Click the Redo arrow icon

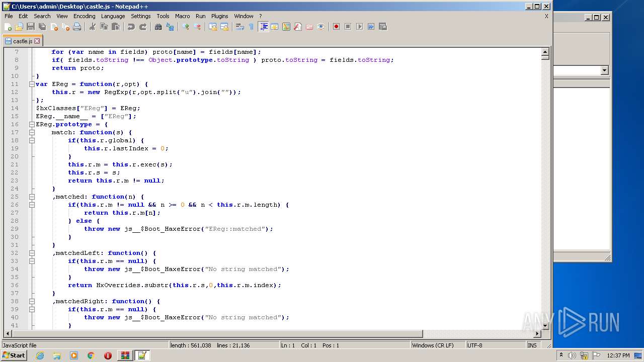143,27
